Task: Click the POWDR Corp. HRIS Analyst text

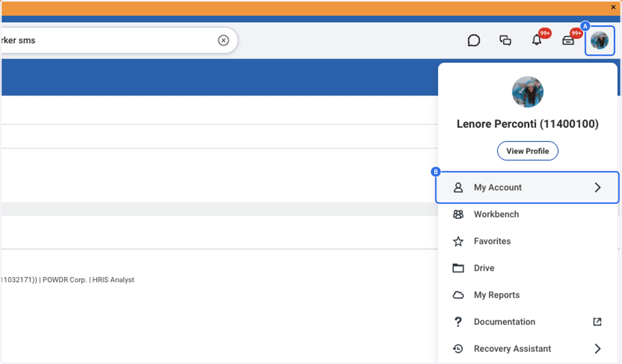Action: coord(88,280)
